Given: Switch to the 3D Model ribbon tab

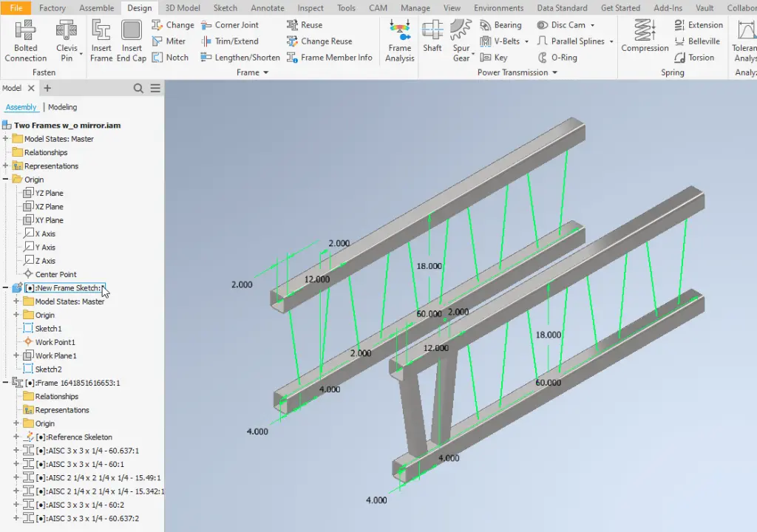Looking at the screenshot, I should [183, 8].
